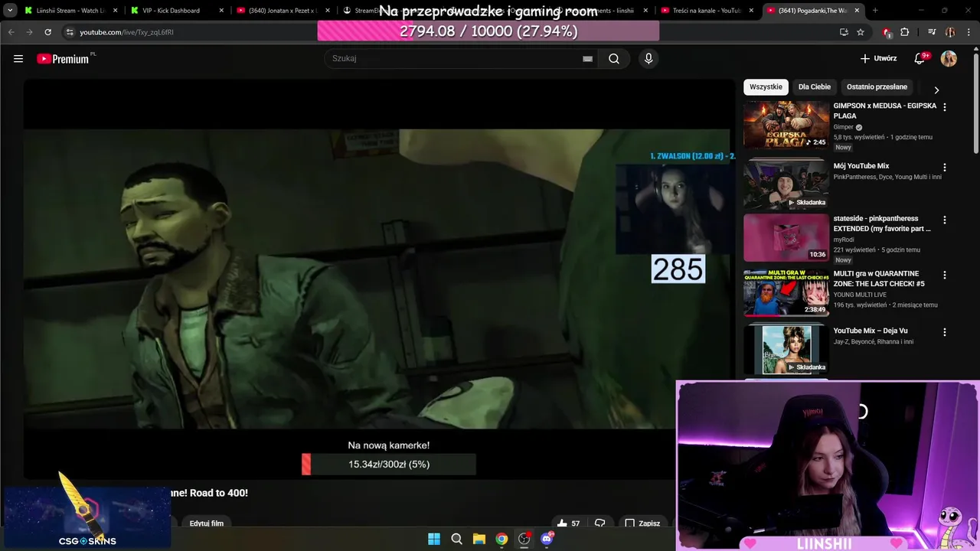
Task: Save the video with the Zapisz button
Action: [x=642, y=523]
